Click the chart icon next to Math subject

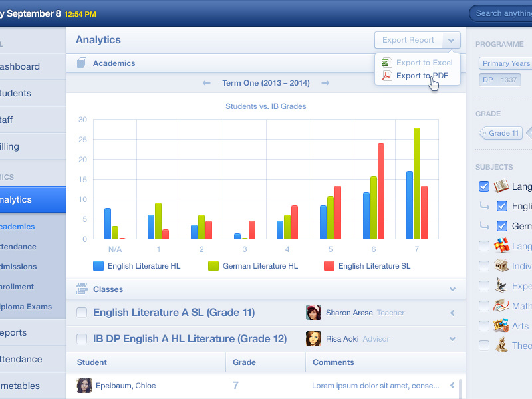(501, 306)
